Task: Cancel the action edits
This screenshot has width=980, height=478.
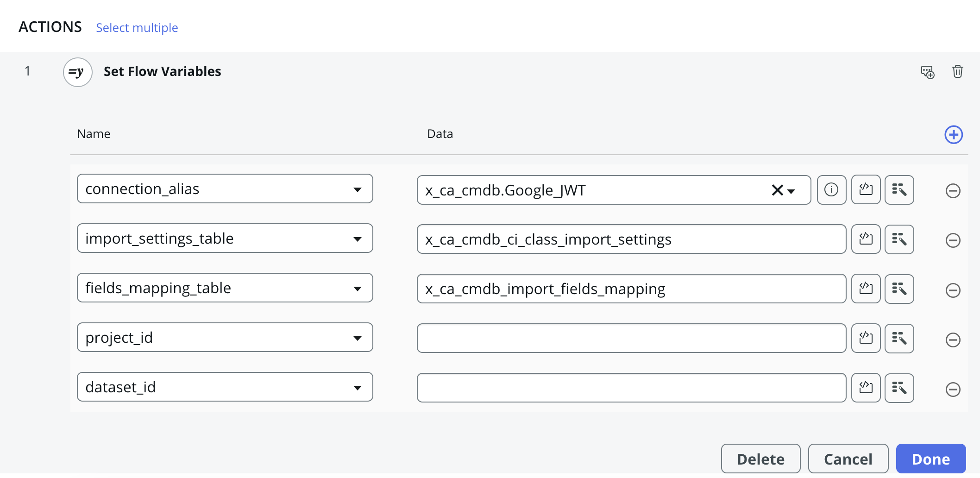Action: tap(848, 459)
